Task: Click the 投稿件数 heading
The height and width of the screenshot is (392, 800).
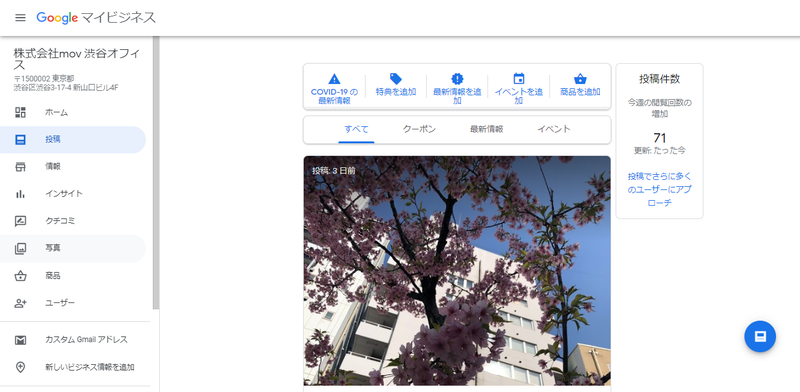Action: point(659,79)
